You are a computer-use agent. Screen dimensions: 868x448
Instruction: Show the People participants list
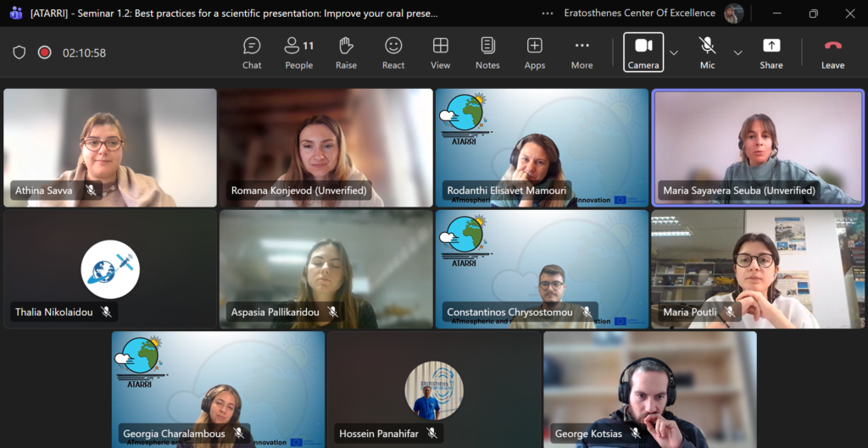pos(298,52)
